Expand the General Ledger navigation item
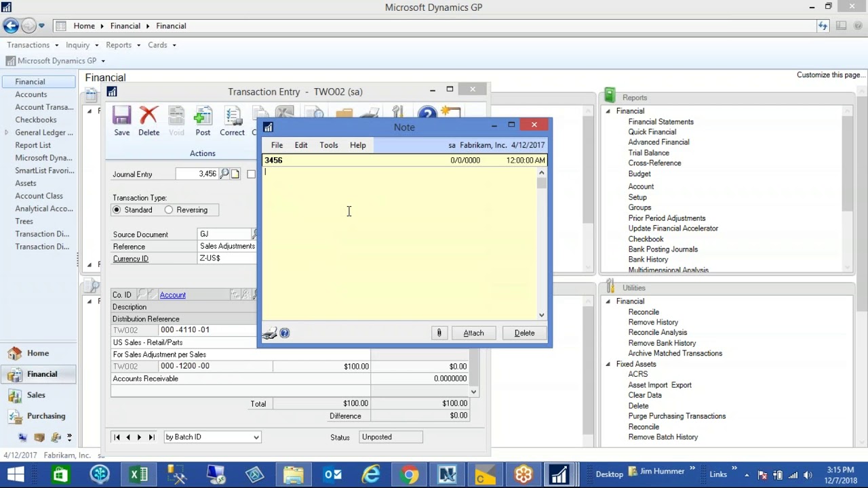Viewport: 868px width, 488px height. [x=7, y=133]
